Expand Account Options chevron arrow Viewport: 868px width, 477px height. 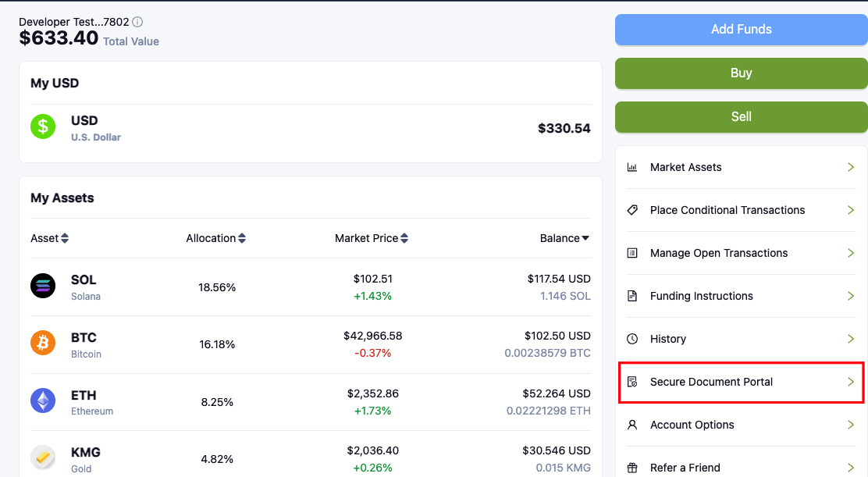851,425
